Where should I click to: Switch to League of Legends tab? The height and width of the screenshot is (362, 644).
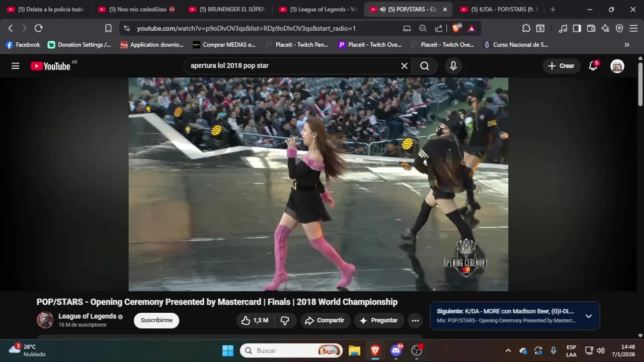(318, 10)
